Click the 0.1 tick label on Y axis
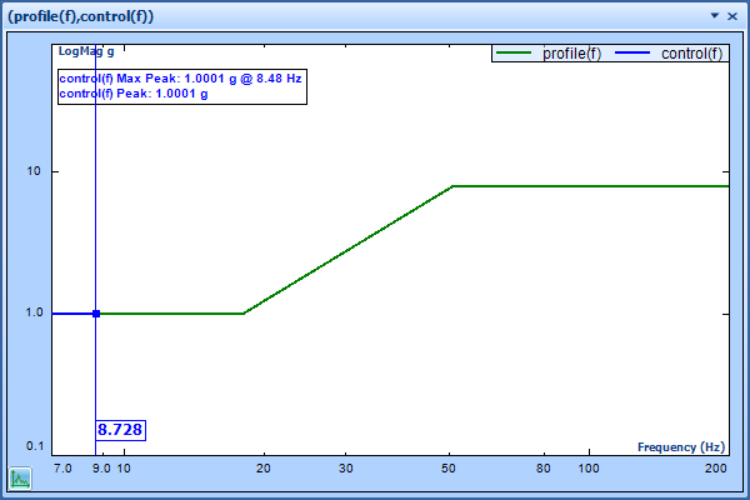This screenshot has width=750, height=500. 35,446
